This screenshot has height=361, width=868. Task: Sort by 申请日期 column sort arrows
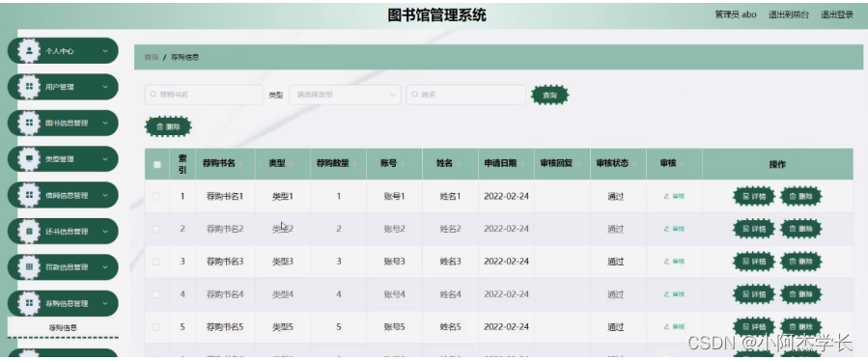(x=522, y=164)
